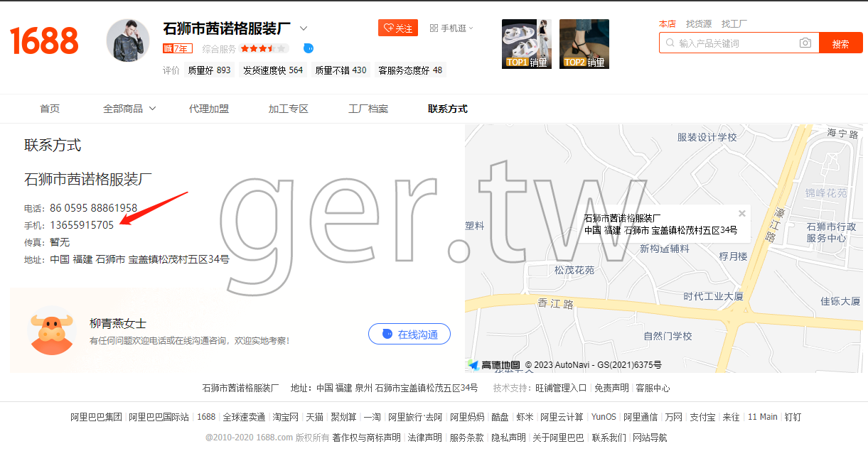The image size is (868, 456).
Task: Open the 手机逛 dropdown
Action: click(451, 28)
